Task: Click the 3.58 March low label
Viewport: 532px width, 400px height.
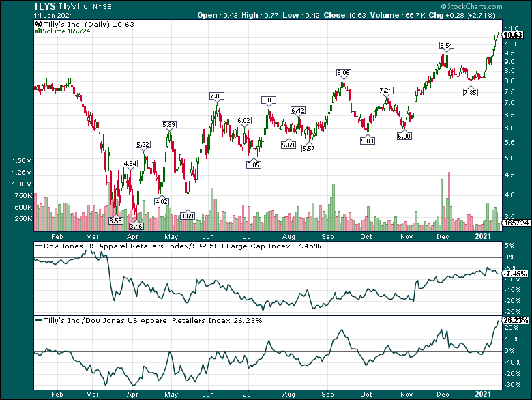Action: (x=115, y=220)
